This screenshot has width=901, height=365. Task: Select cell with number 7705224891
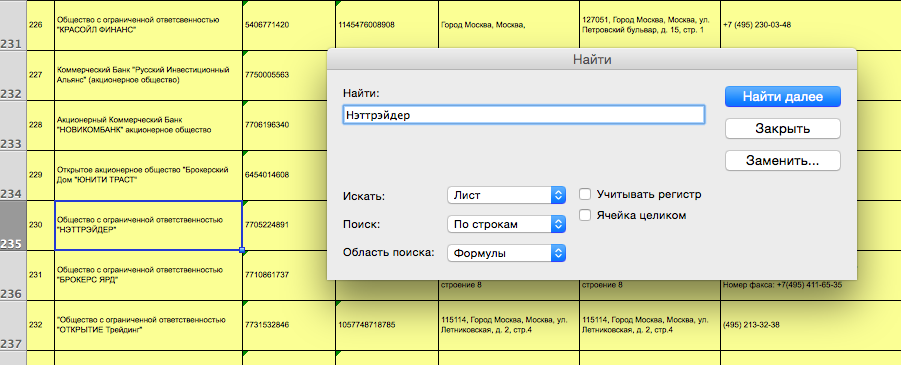coord(284,226)
